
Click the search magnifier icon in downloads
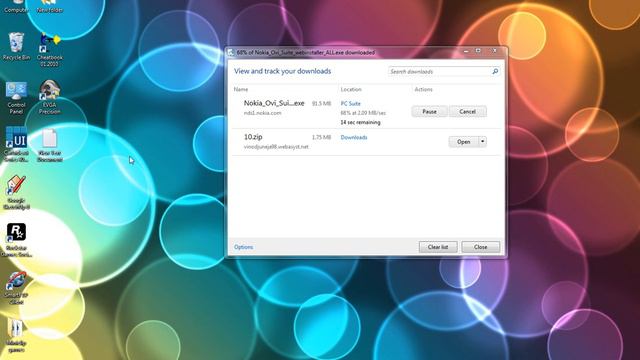(x=495, y=71)
